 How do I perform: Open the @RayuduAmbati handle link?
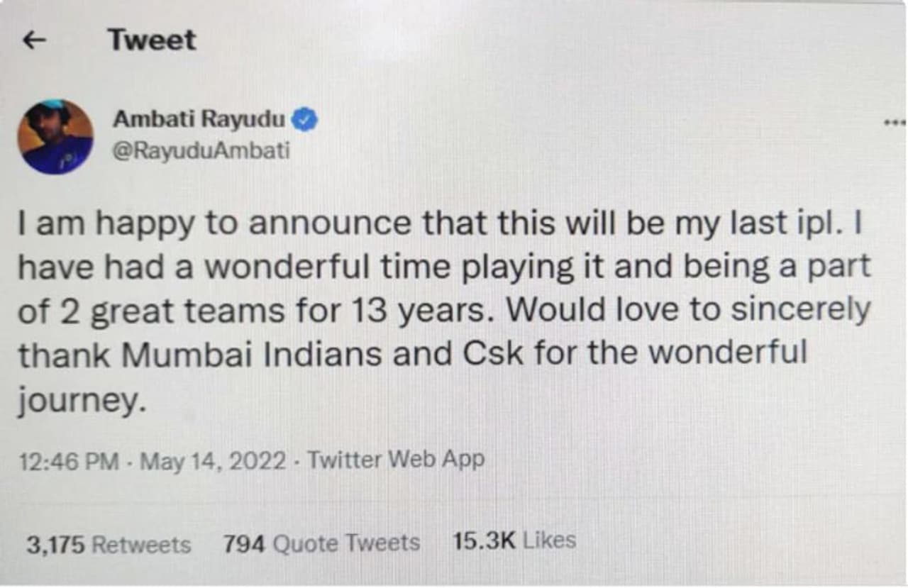[x=201, y=150]
